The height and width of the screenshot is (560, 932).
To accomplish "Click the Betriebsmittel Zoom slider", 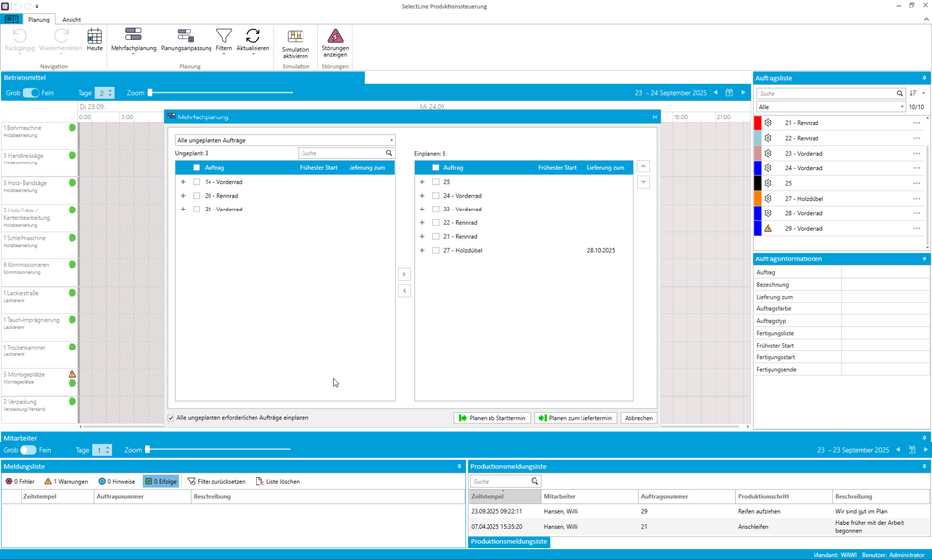I will 220,93.
